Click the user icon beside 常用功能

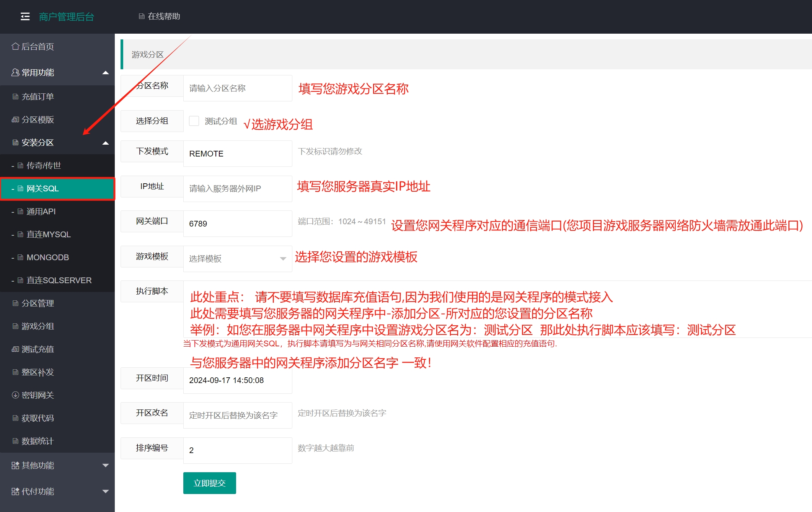click(15, 72)
